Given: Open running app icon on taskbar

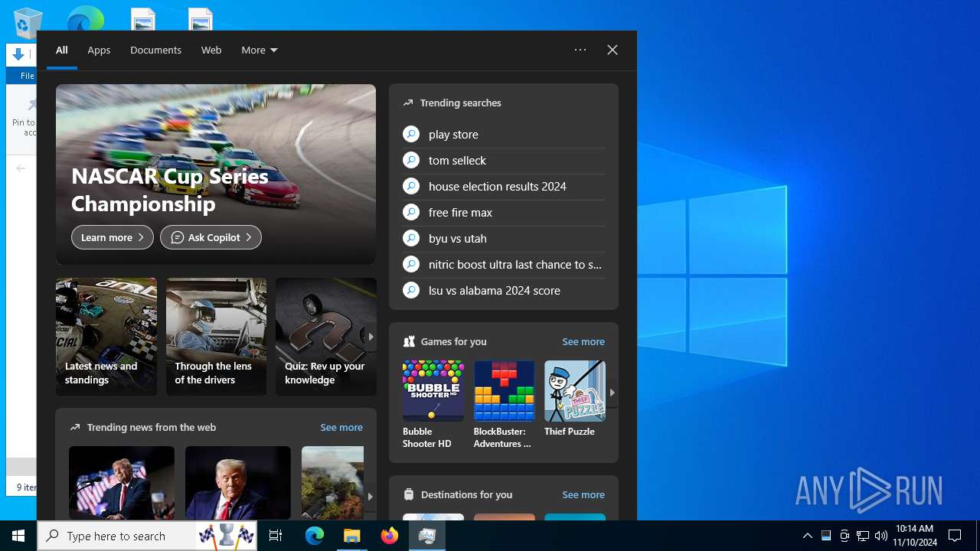Looking at the screenshot, I should pyautogui.click(x=427, y=536).
